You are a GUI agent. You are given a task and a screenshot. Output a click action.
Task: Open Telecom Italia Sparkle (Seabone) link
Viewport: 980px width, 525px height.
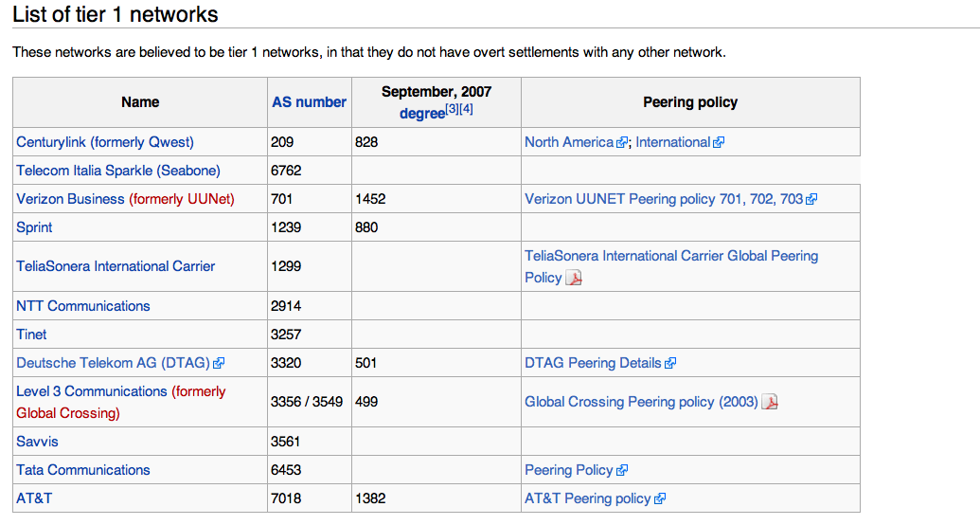click(118, 171)
